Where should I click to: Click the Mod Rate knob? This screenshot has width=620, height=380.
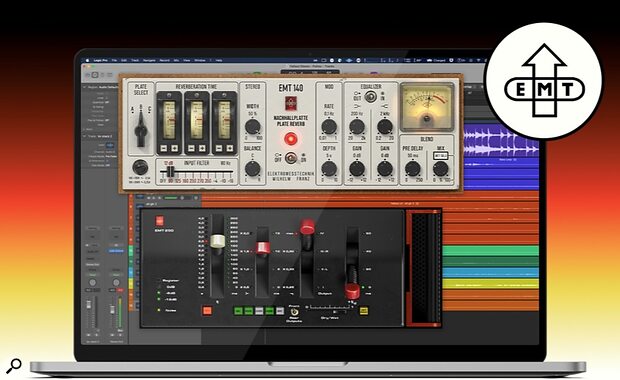pyautogui.click(x=329, y=127)
